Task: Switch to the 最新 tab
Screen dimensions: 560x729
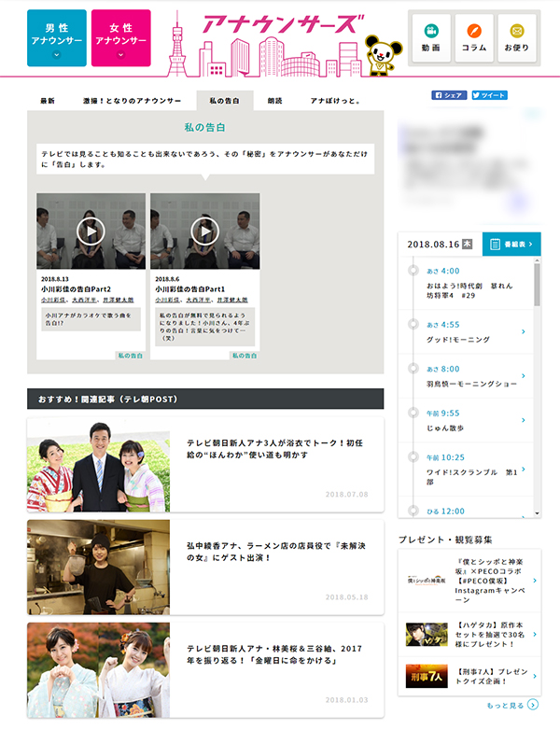Action: (47, 101)
